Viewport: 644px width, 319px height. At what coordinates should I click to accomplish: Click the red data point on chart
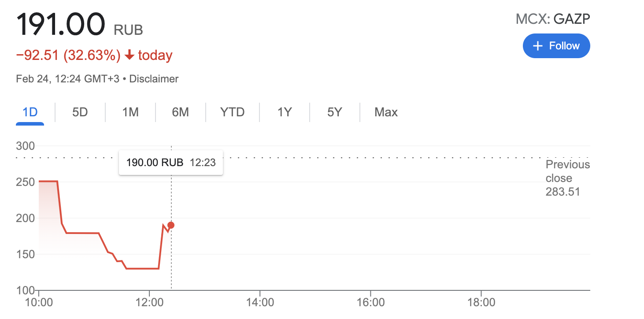coord(171,225)
